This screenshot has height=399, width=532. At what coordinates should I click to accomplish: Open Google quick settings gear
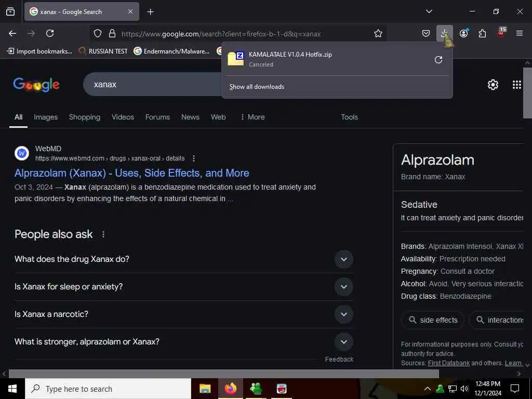tap(493, 85)
